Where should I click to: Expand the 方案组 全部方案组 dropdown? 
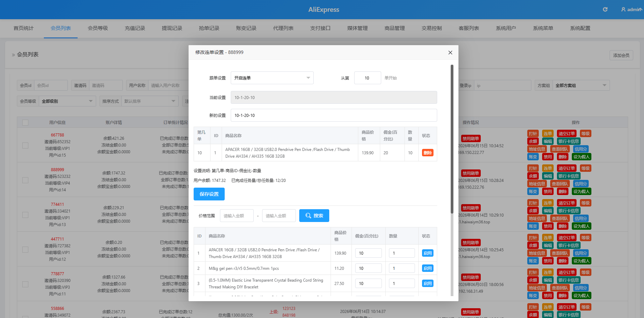click(582, 86)
